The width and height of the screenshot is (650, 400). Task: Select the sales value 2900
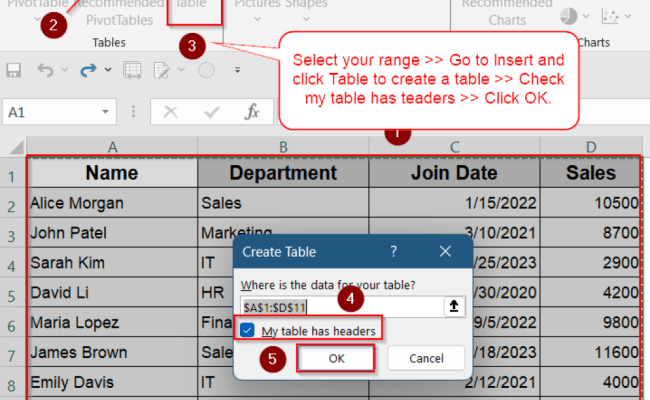pyautogui.click(x=590, y=262)
